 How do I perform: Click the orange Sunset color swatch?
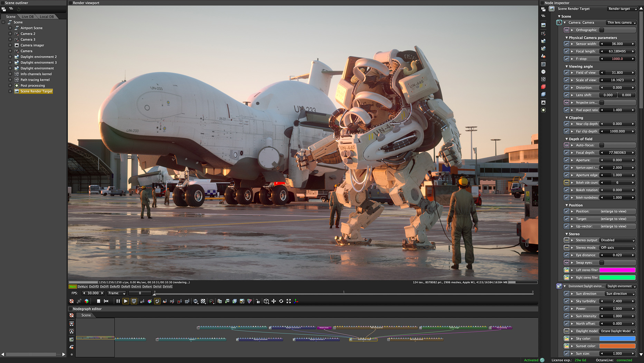click(x=617, y=346)
